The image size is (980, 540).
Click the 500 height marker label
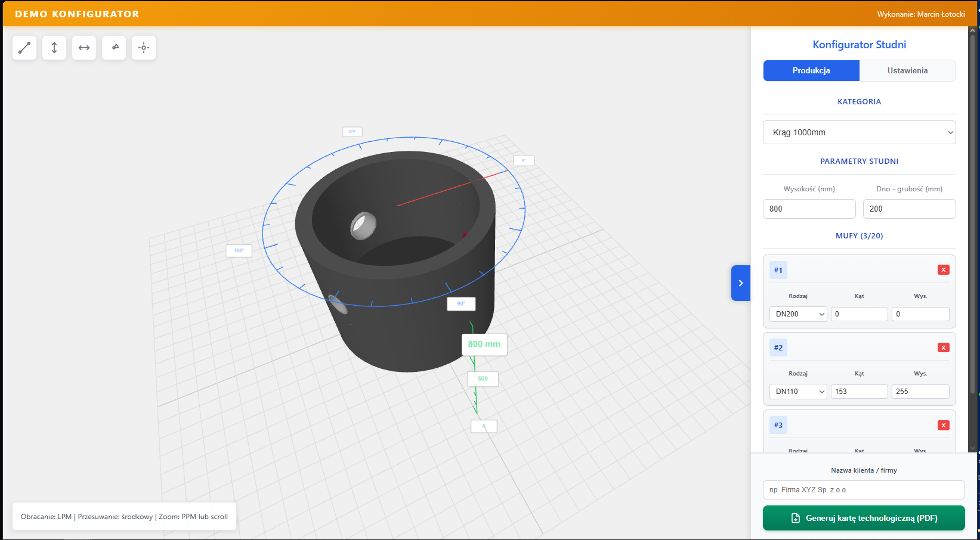click(483, 378)
